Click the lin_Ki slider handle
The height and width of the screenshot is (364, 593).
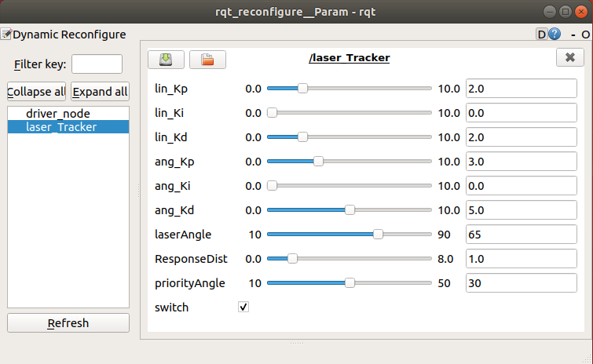pos(272,112)
